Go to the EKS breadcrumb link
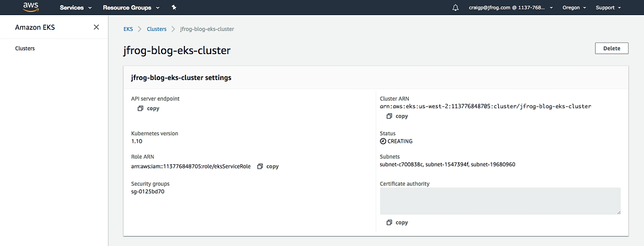Image resolution: width=644 pixels, height=246 pixels. coord(128,29)
